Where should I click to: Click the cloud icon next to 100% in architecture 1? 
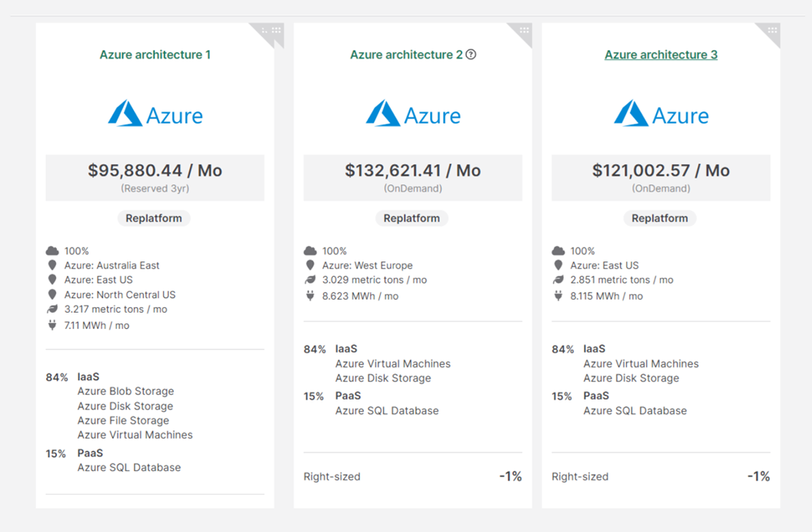click(52, 251)
